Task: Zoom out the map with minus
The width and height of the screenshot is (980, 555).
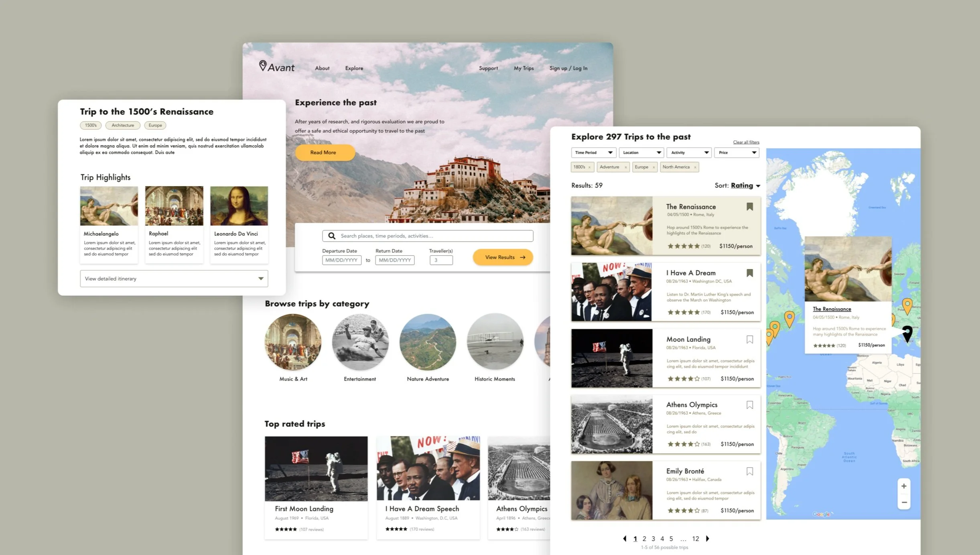Action: click(904, 502)
